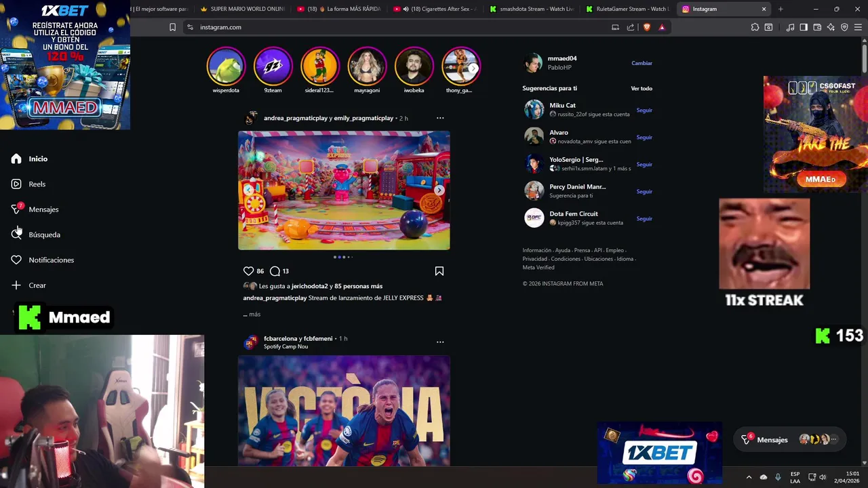Viewport: 868px width, 488px height.
Task: Click Spotify Camp Nou location
Action: click(x=285, y=346)
